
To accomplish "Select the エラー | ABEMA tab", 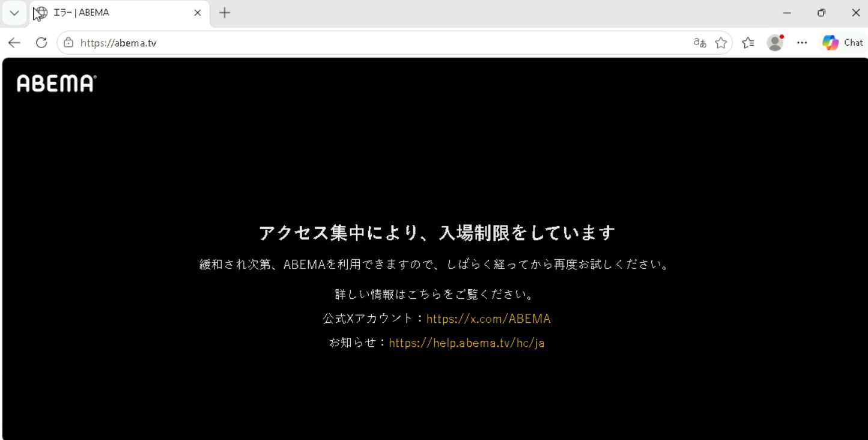I will (x=119, y=13).
